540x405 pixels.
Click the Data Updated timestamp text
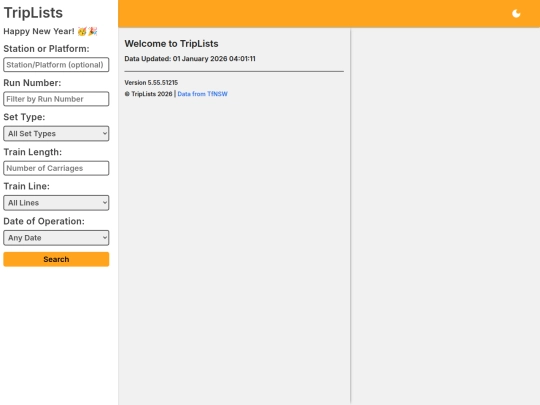coord(190,59)
